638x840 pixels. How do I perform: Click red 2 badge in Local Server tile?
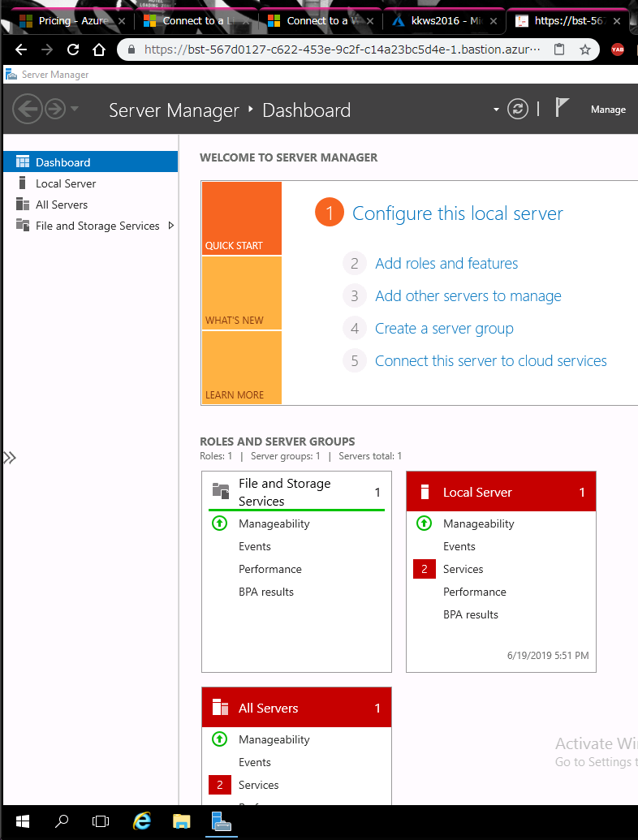[425, 569]
